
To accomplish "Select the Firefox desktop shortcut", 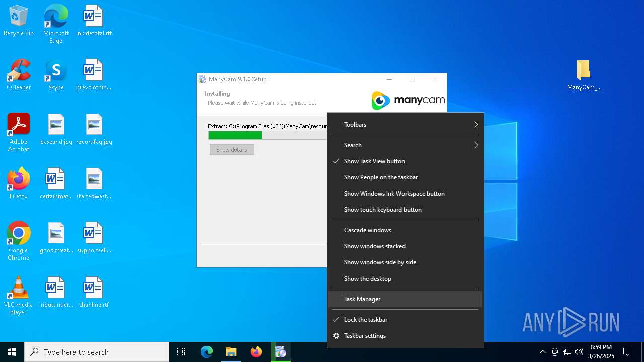I will pyautogui.click(x=19, y=184).
